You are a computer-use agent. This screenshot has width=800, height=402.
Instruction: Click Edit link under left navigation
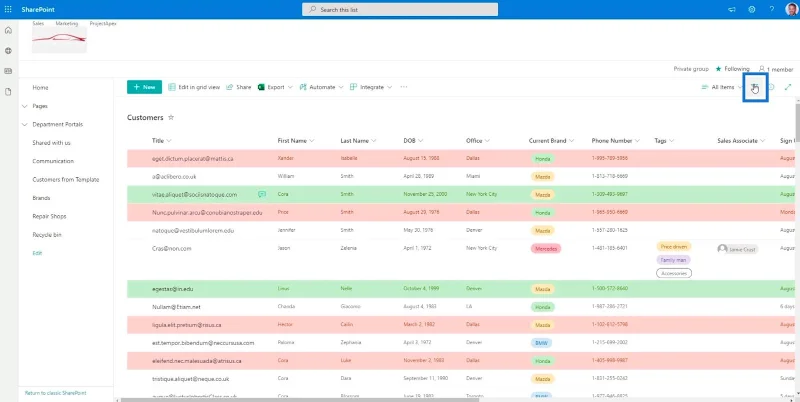(x=37, y=253)
